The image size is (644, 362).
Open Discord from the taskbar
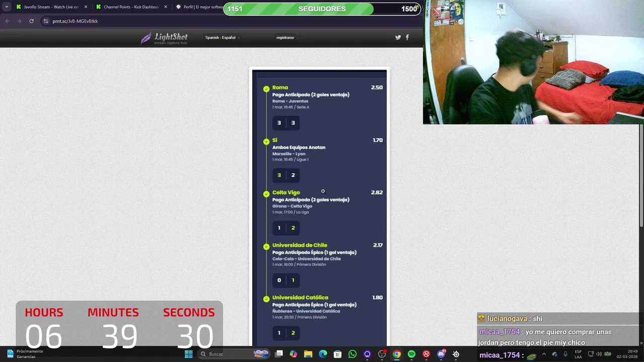click(441, 354)
